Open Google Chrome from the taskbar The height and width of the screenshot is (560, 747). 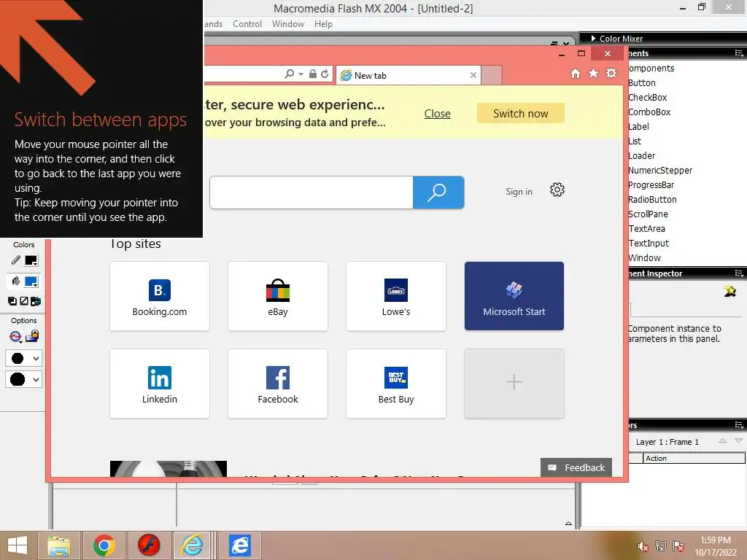point(104,545)
